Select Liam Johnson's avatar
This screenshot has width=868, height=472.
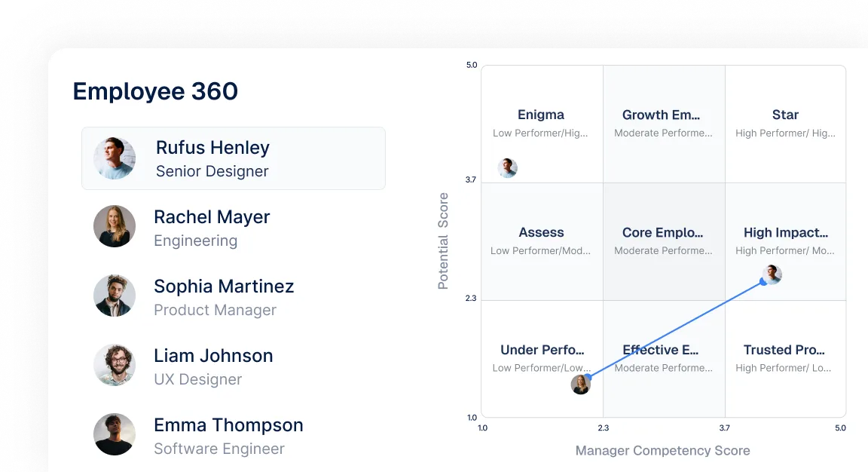(x=115, y=365)
